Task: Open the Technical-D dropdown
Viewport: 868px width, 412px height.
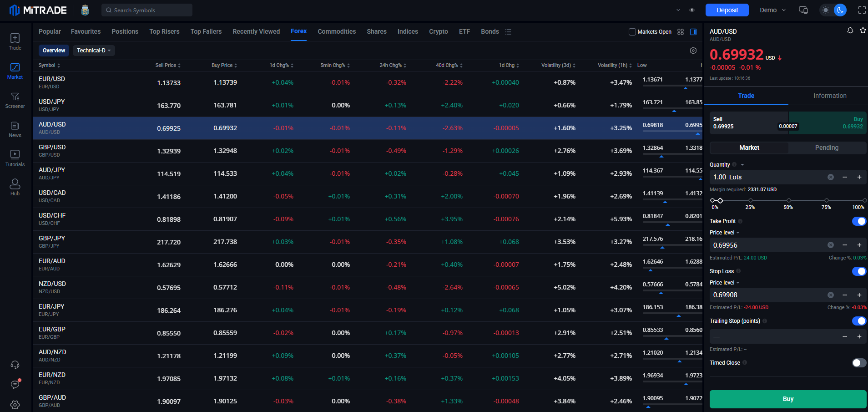Action: coord(94,51)
